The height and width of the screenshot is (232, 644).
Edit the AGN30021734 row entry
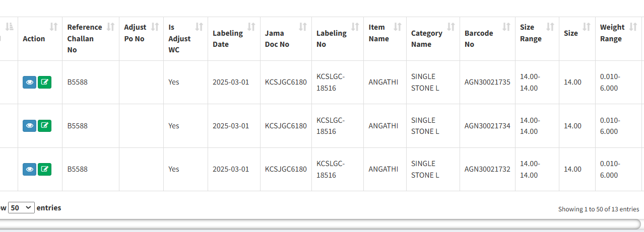tap(45, 126)
